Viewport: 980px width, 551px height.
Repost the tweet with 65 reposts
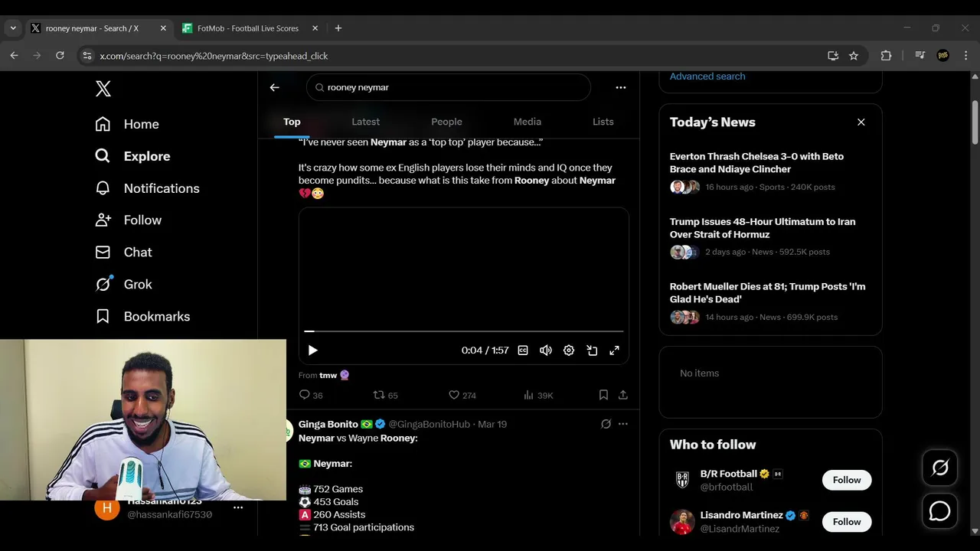pos(385,395)
